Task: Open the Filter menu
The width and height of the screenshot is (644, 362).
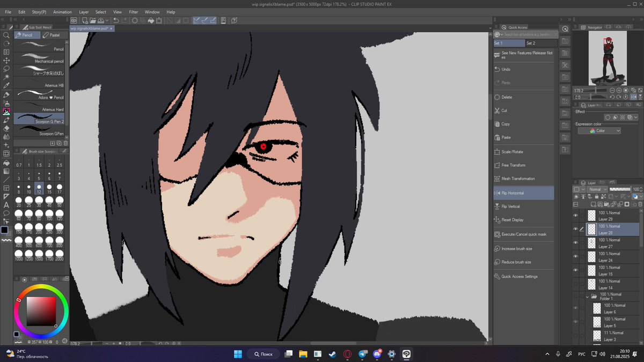Action: tap(133, 11)
